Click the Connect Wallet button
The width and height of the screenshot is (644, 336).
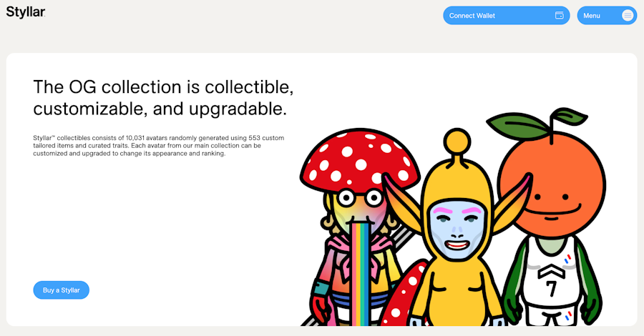506,16
